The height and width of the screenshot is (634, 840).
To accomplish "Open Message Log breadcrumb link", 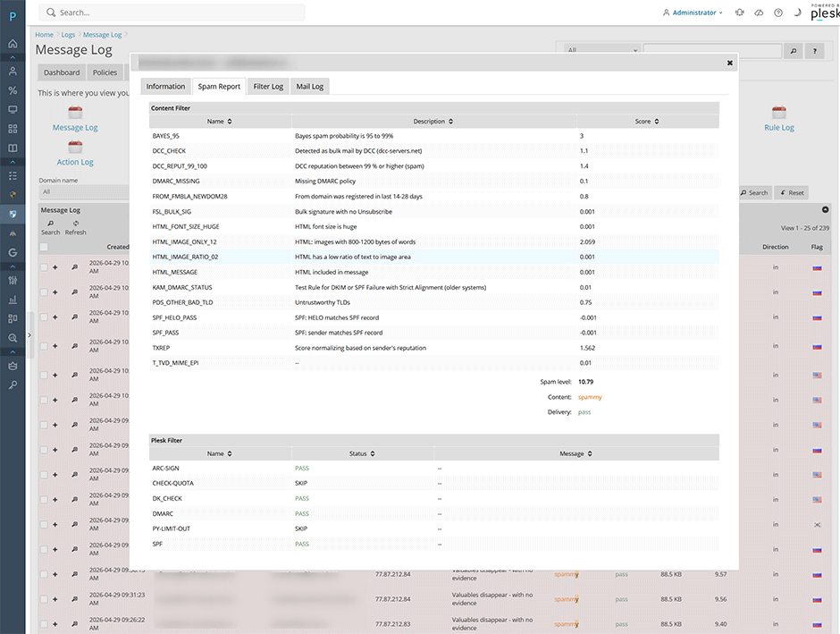I will point(103,34).
